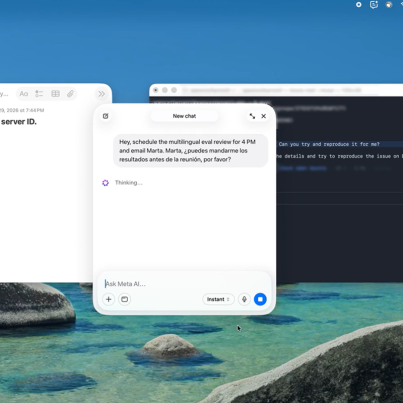Open the smiley face menu bar icon
The width and height of the screenshot is (403, 403).
pyautogui.click(x=374, y=5)
